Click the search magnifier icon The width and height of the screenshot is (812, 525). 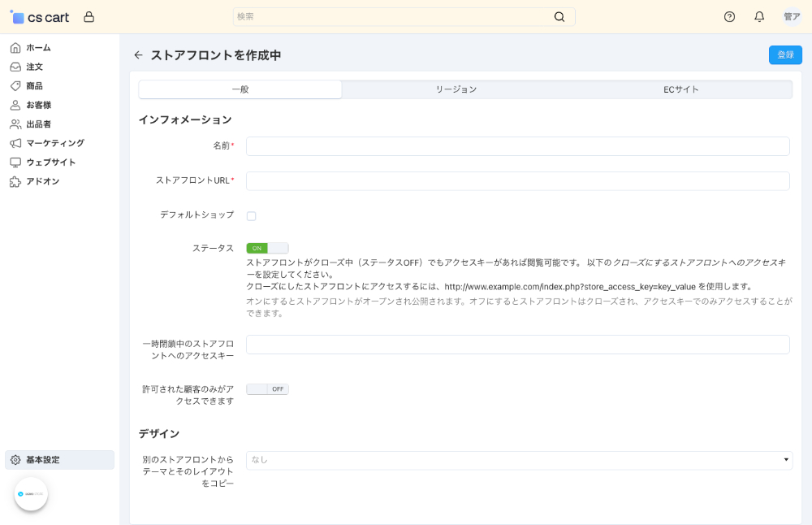click(559, 16)
